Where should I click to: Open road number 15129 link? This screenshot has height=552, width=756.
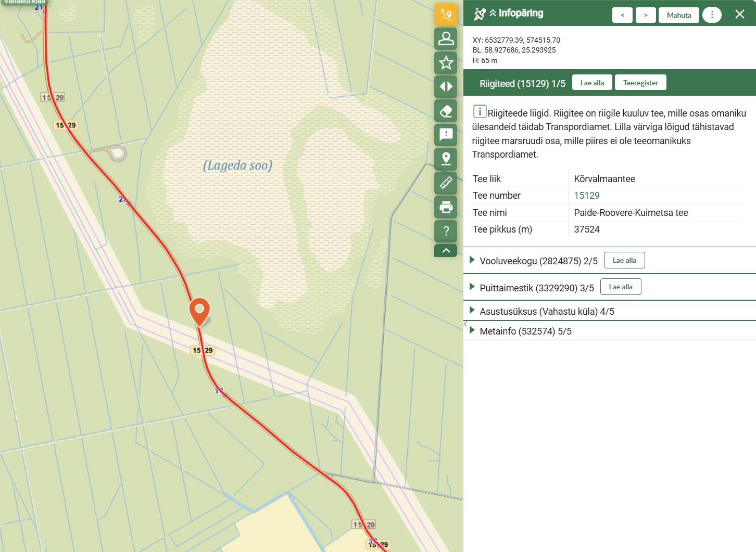[x=586, y=196]
